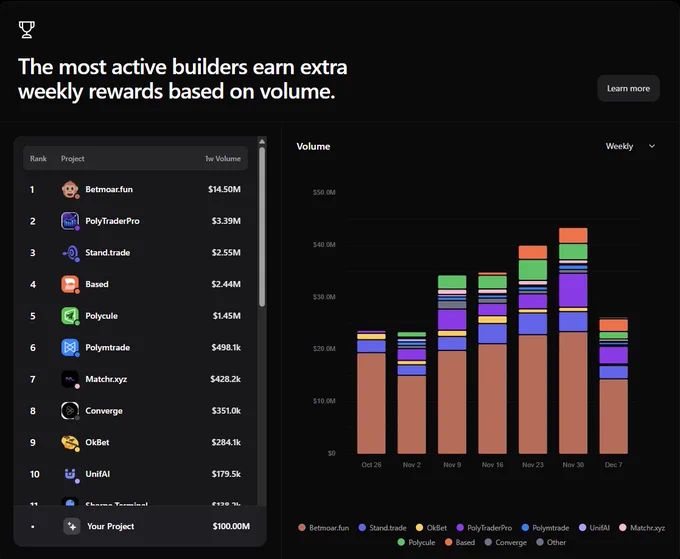Toggle OkBet series in chart legend

(x=431, y=528)
